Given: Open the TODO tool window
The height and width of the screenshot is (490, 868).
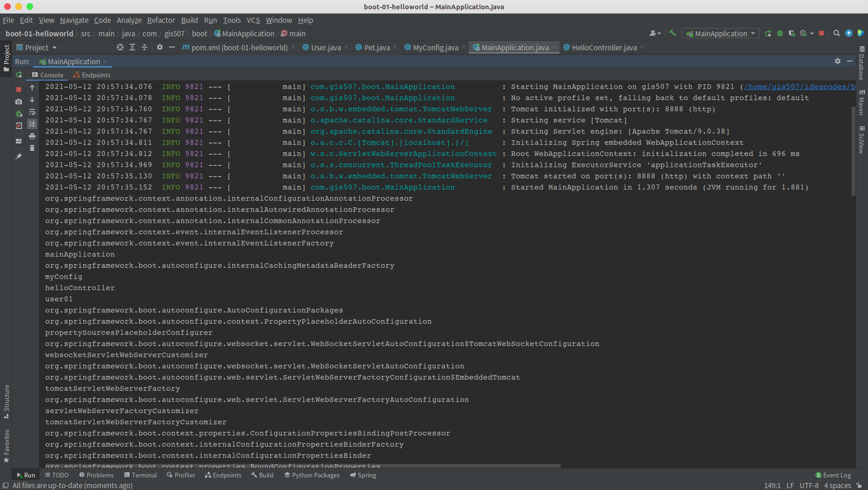Looking at the screenshot, I should (57, 475).
